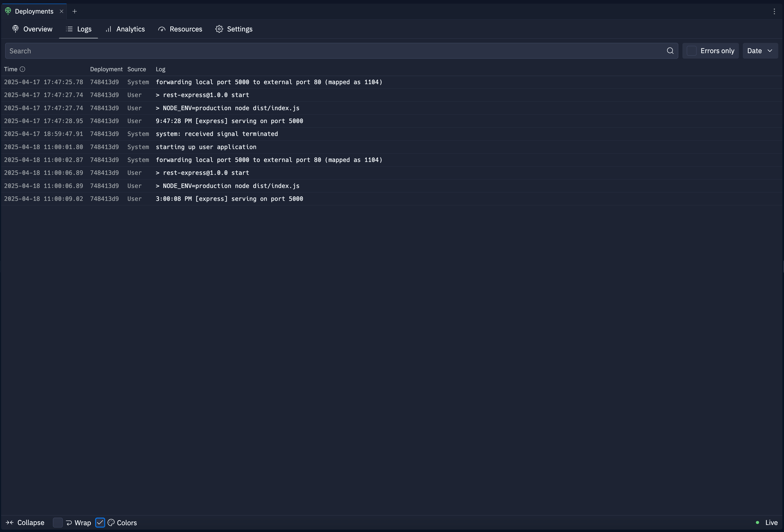Image resolution: width=784 pixels, height=532 pixels.
Task: Click timestamp 2025-04-17 17:47:25.78
Action: coord(43,82)
